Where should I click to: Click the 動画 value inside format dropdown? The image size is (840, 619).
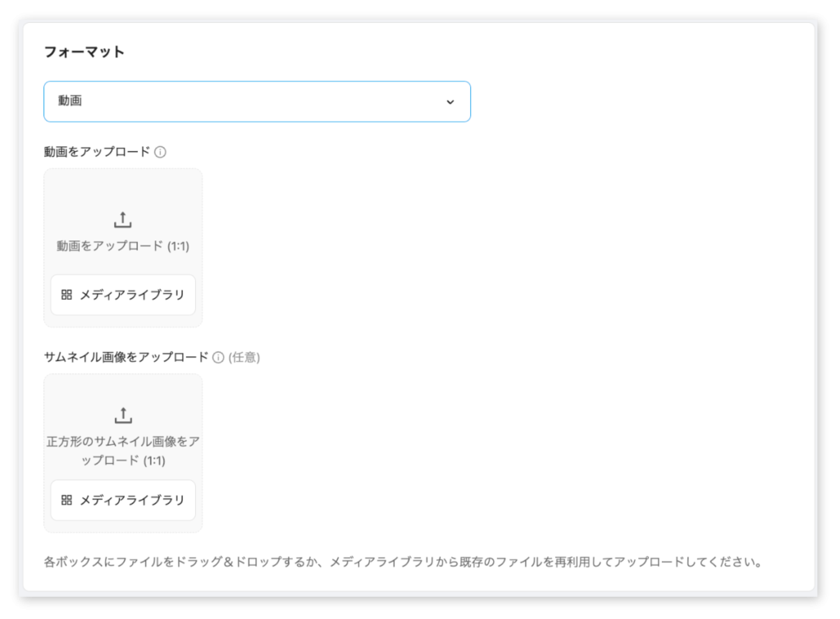pos(70,102)
